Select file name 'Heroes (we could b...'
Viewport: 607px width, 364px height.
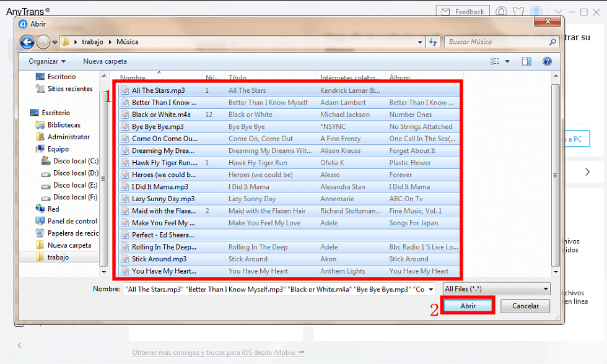164,175
